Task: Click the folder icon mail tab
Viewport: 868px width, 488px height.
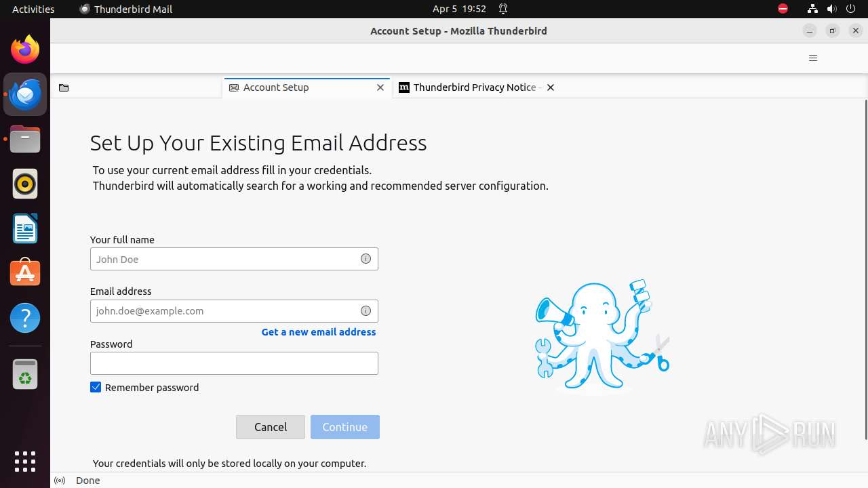Action: 64,87
